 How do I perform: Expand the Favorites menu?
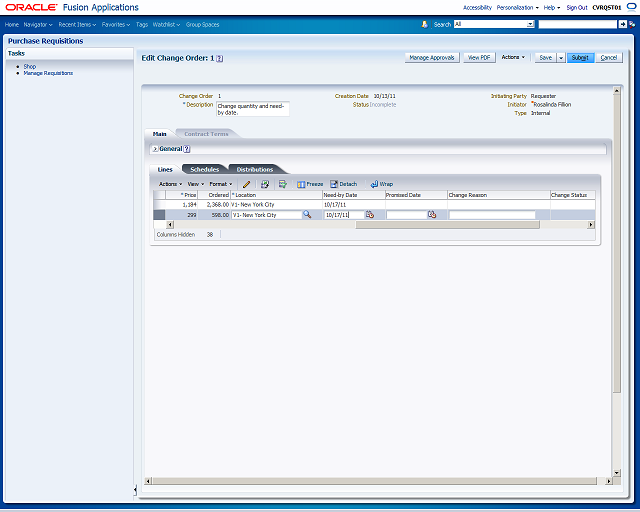click(116, 24)
